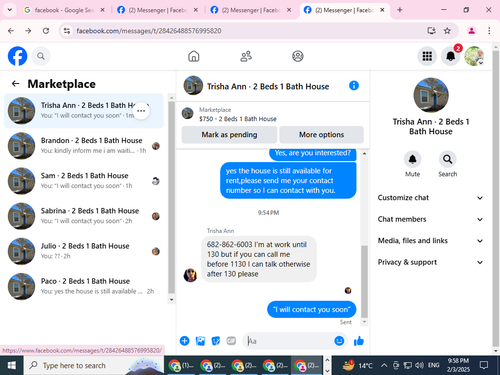Expand the Privacy & support section
Viewport: 500px width, 375px height.
tap(430, 262)
